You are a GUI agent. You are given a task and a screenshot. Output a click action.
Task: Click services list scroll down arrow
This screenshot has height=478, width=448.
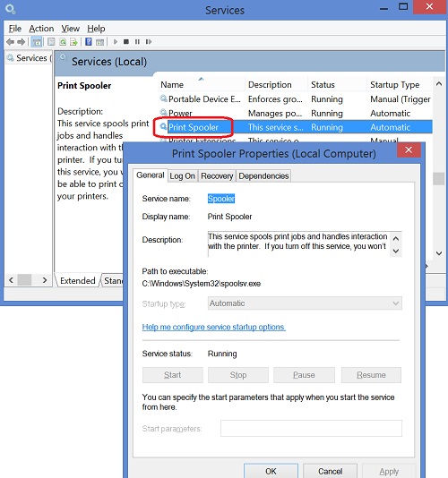click(x=439, y=253)
